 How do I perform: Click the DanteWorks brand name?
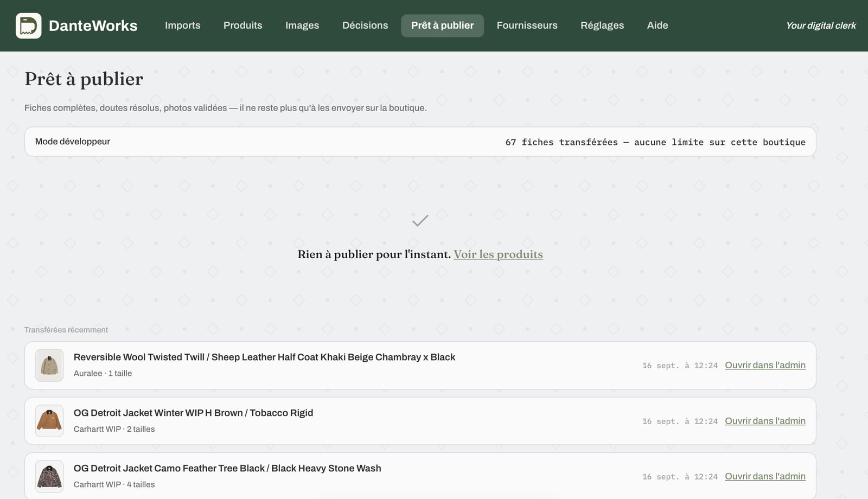tap(93, 25)
